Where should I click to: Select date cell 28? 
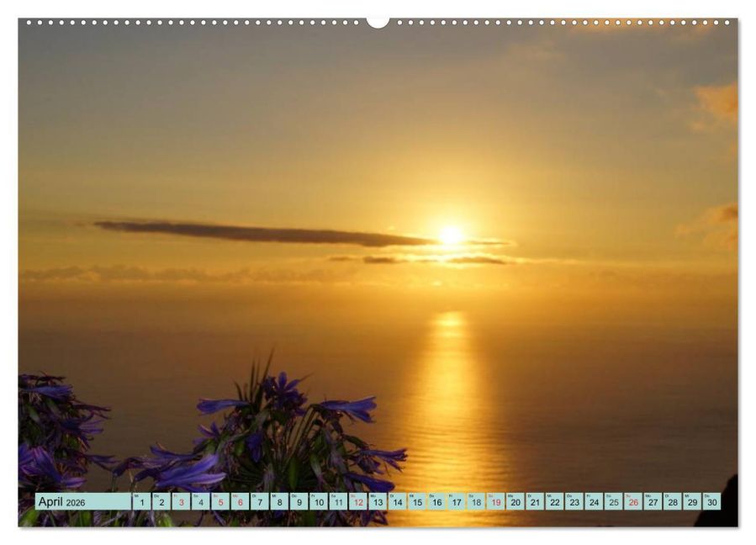pyautogui.click(x=673, y=501)
